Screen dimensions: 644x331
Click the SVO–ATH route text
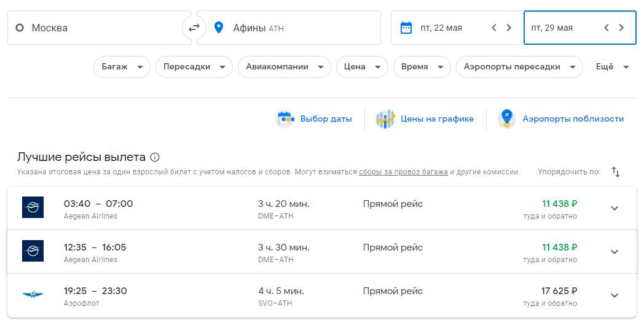[x=275, y=303]
